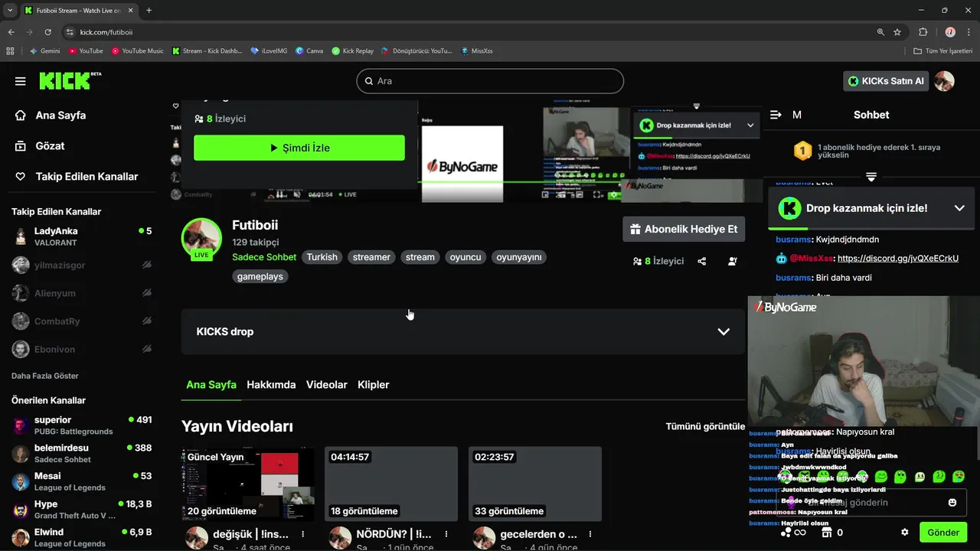
Task: Open options menu for gecelerden video
Action: [590, 534]
